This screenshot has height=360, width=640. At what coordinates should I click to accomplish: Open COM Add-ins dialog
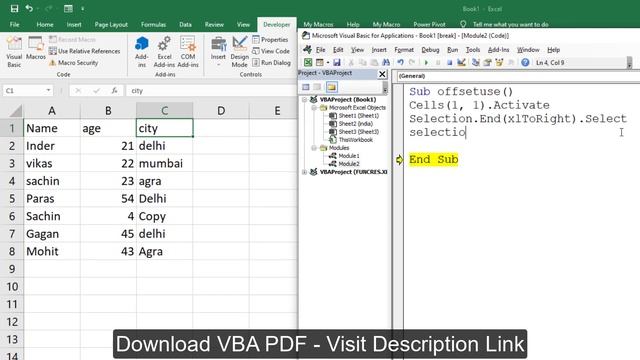[188, 52]
